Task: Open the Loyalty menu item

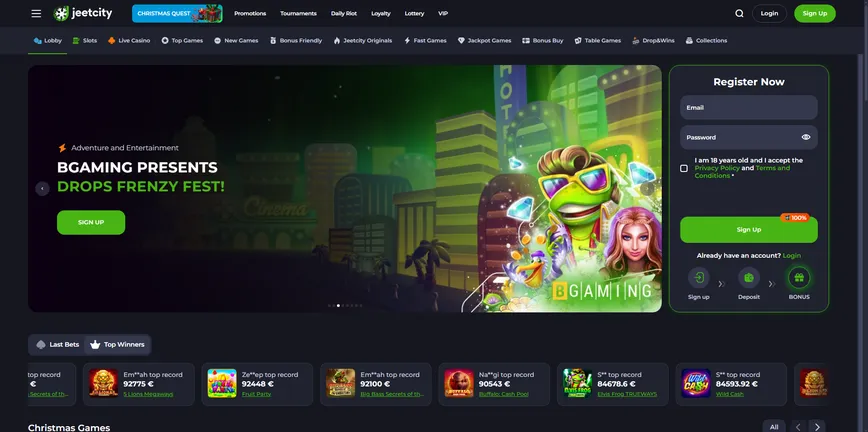Action: (x=381, y=13)
